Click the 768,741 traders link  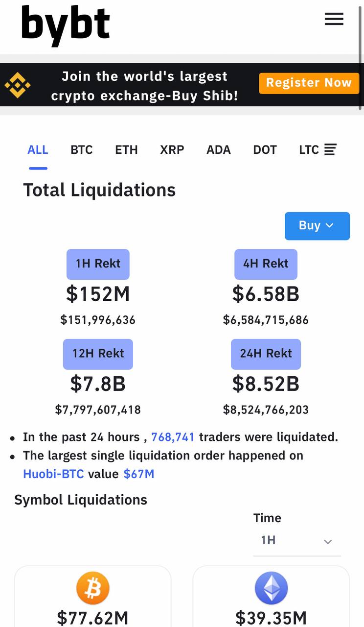(x=173, y=437)
